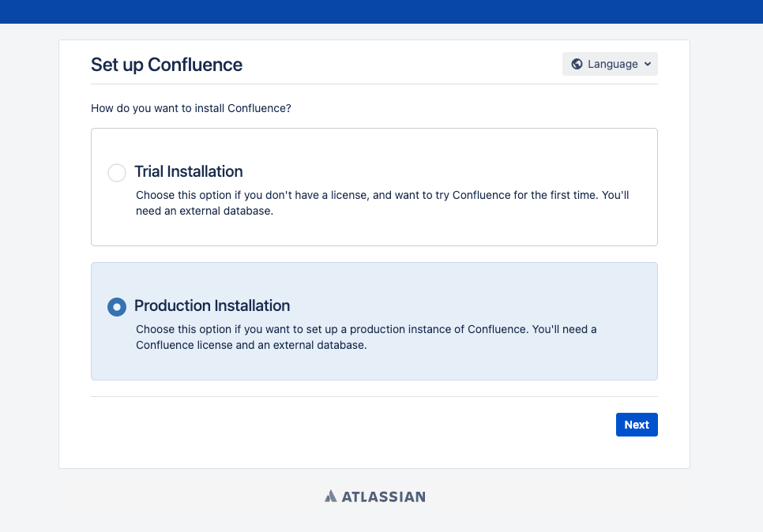Click the Trial Installation description text
Viewport: 763px width, 532px height.
coord(382,203)
